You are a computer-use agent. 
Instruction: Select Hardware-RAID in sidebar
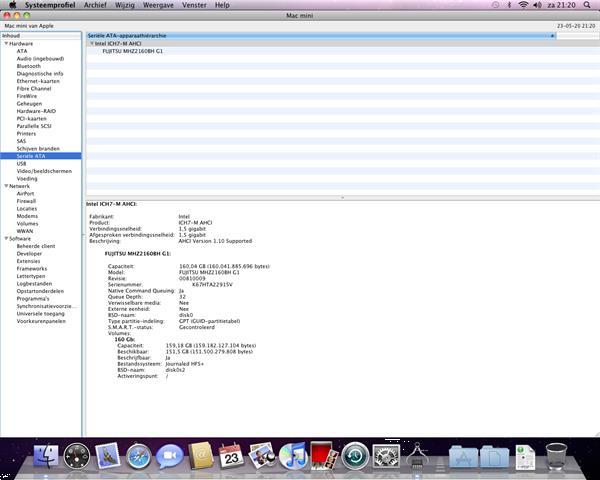click(x=36, y=111)
